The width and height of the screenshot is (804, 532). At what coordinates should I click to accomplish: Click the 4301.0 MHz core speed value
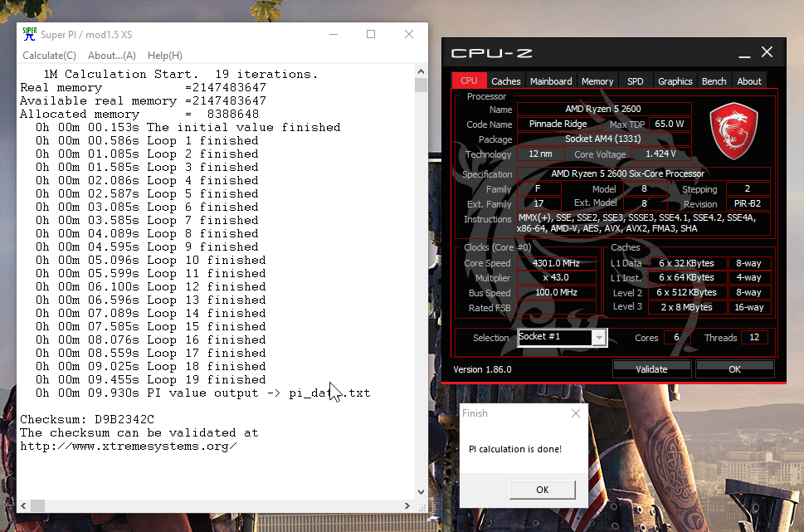(557, 263)
